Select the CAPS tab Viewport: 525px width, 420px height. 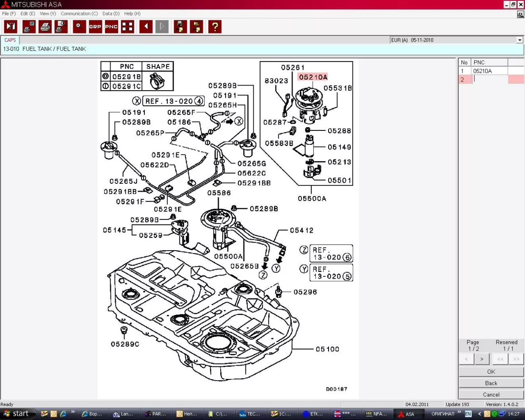pos(10,40)
